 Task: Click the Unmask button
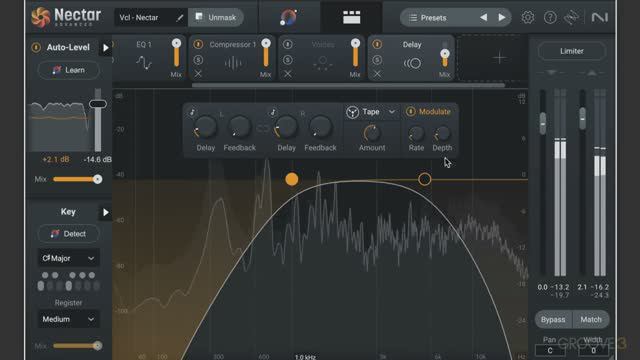pos(216,18)
